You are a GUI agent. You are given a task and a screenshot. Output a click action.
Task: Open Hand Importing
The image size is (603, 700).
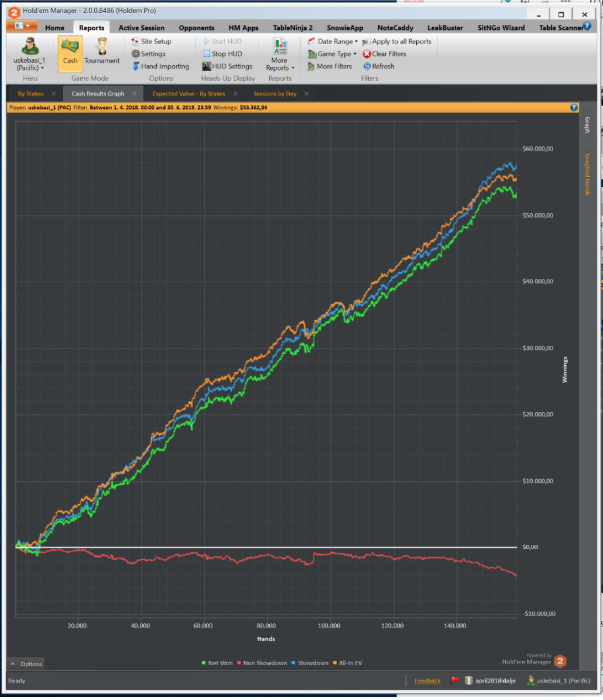pyautogui.click(x=161, y=66)
